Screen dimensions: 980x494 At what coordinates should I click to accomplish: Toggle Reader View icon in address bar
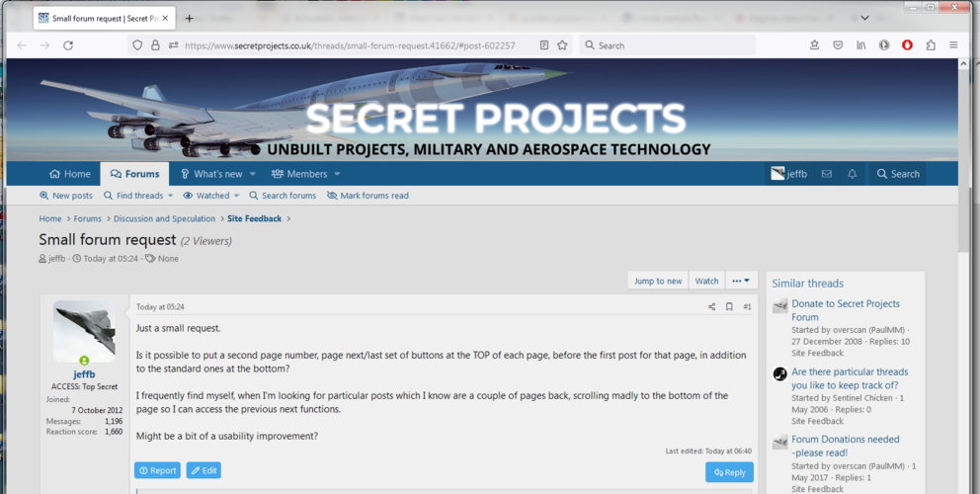point(543,45)
